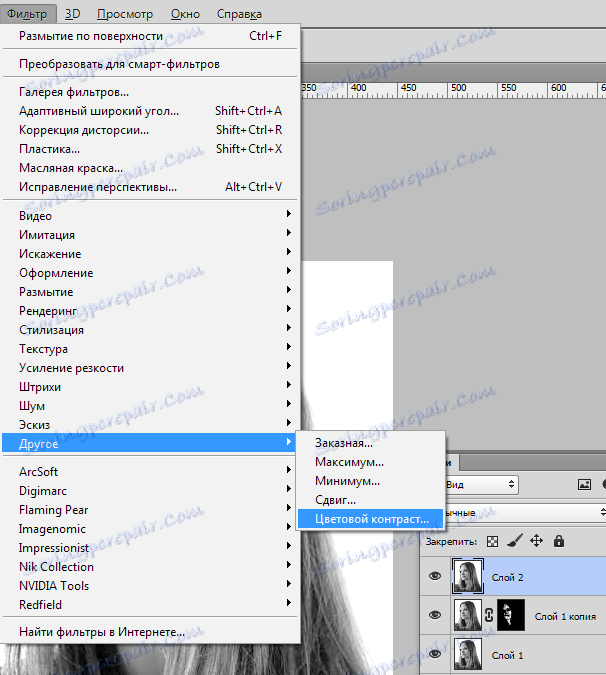Click the Слой 1 копия layer name
606x675 pixels.
click(565, 616)
